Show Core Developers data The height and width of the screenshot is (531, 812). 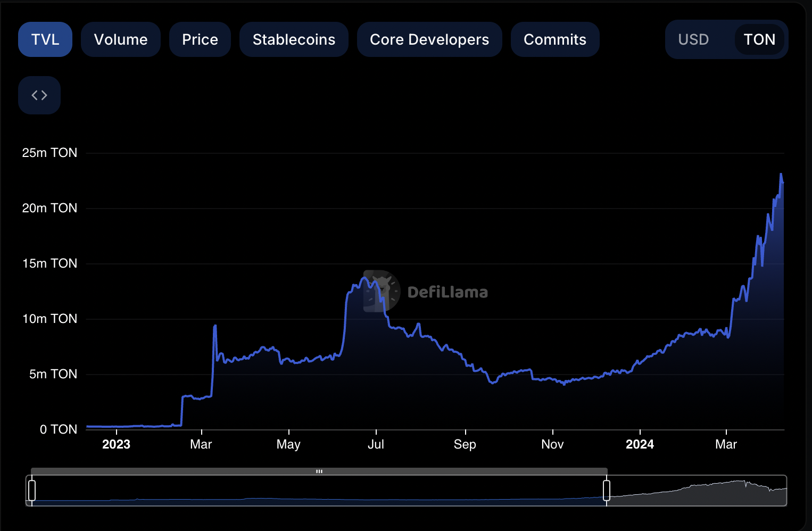(x=429, y=39)
